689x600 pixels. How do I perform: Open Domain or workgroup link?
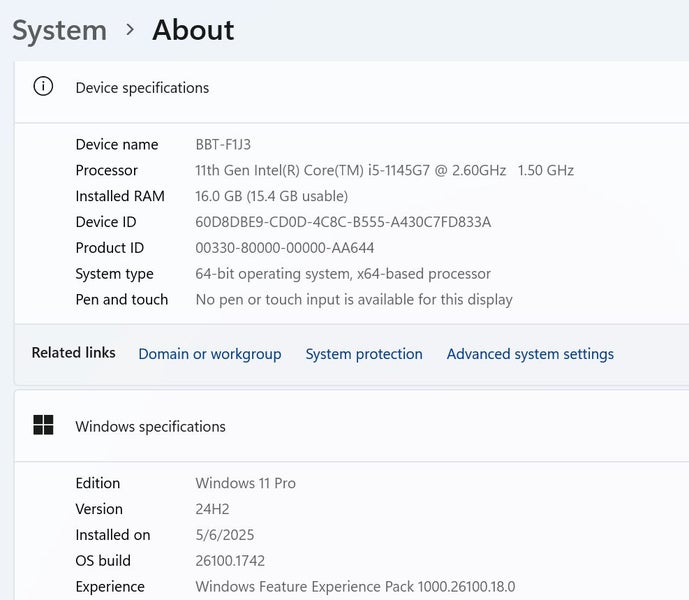coord(210,354)
